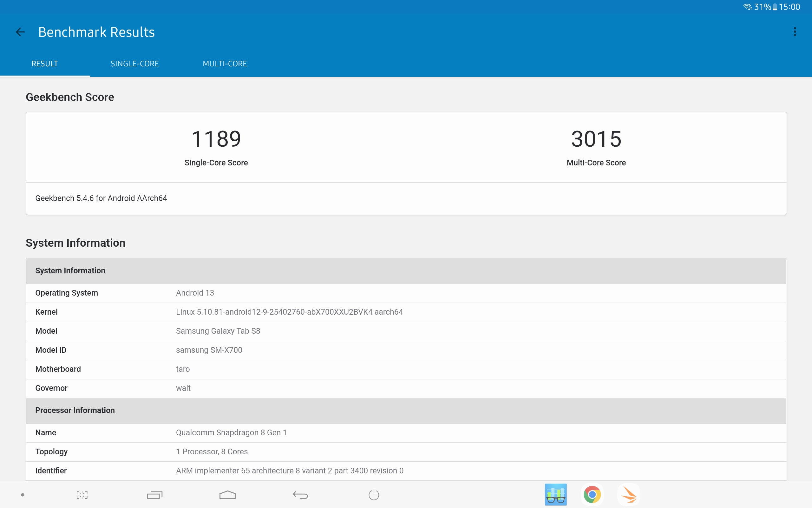Tap the Single-Core Score label

click(x=216, y=163)
